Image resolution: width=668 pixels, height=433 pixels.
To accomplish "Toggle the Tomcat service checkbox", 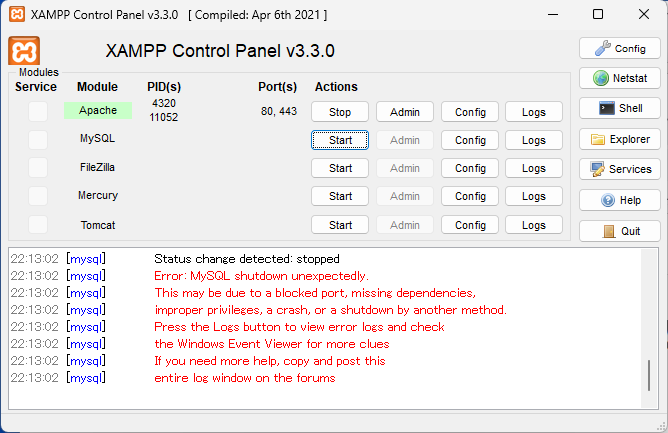I will tap(38, 225).
